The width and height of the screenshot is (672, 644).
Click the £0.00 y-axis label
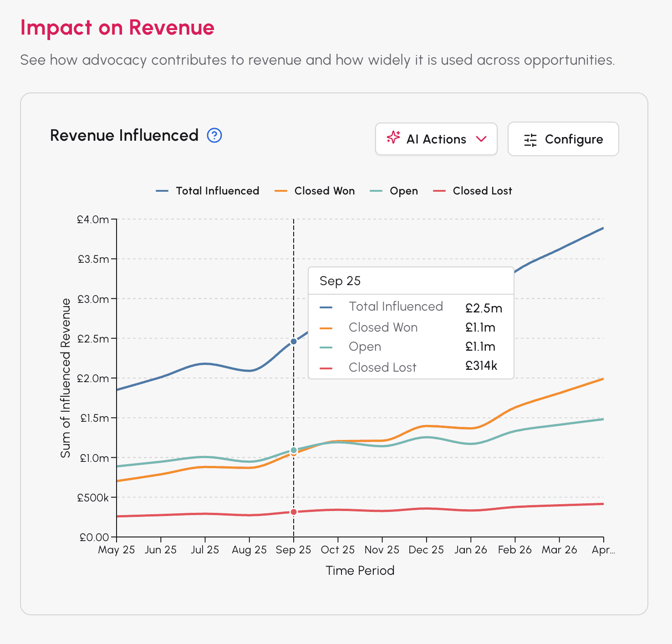[x=95, y=537]
